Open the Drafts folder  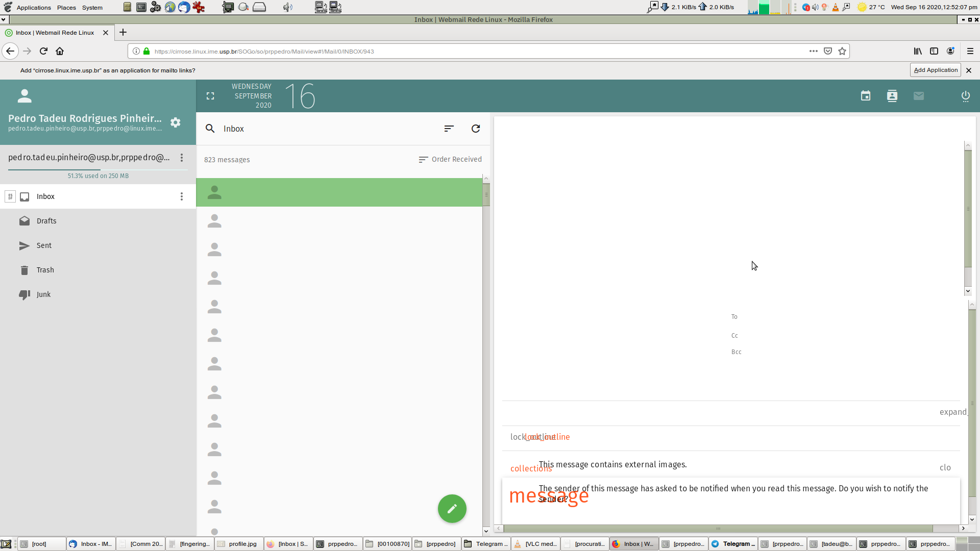(x=46, y=221)
